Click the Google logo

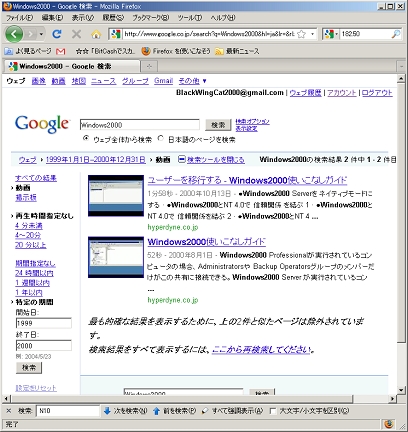42,124
